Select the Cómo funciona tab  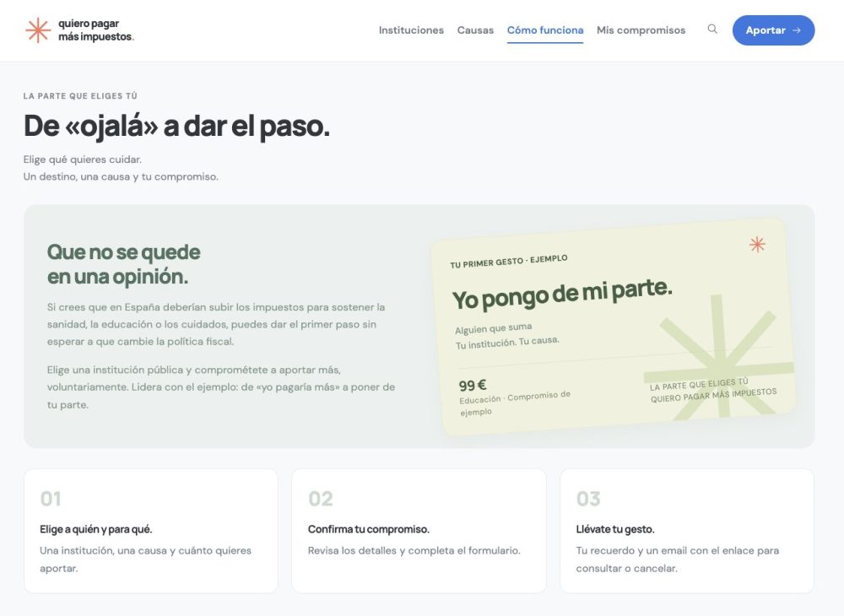tap(544, 30)
